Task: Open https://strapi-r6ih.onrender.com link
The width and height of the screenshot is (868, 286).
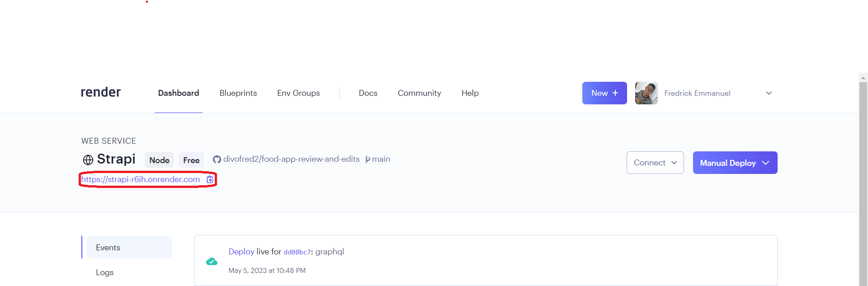Action: 141,179
